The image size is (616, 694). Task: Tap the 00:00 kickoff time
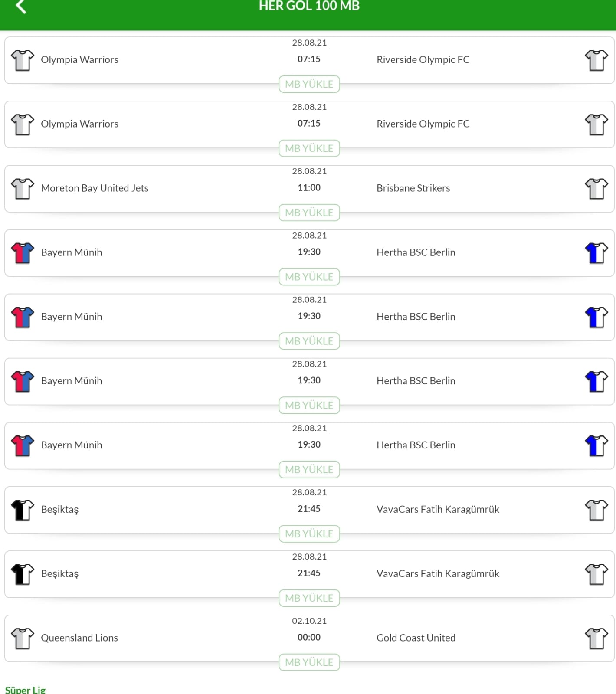[x=309, y=637]
